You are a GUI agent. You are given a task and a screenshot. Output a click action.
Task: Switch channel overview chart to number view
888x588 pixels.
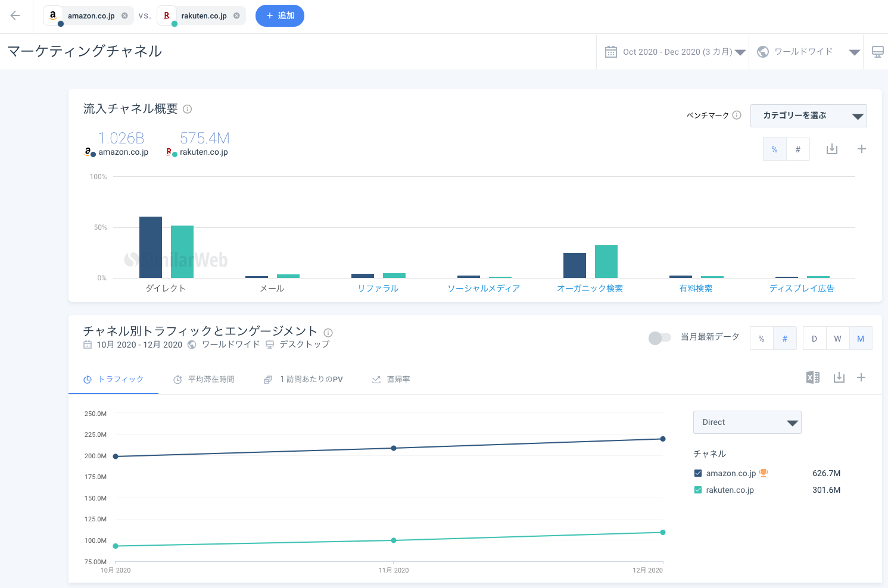[798, 149]
